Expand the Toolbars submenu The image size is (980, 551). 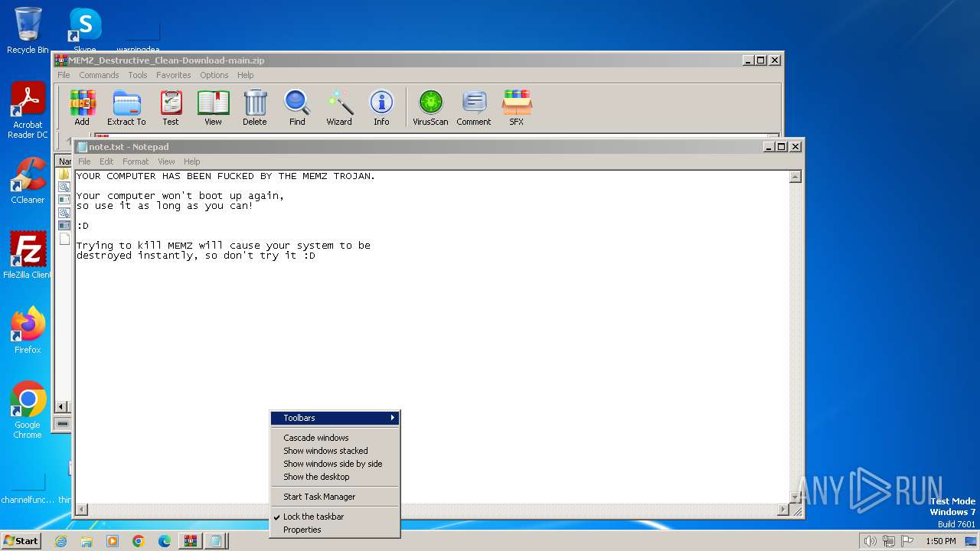click(335, 418)
